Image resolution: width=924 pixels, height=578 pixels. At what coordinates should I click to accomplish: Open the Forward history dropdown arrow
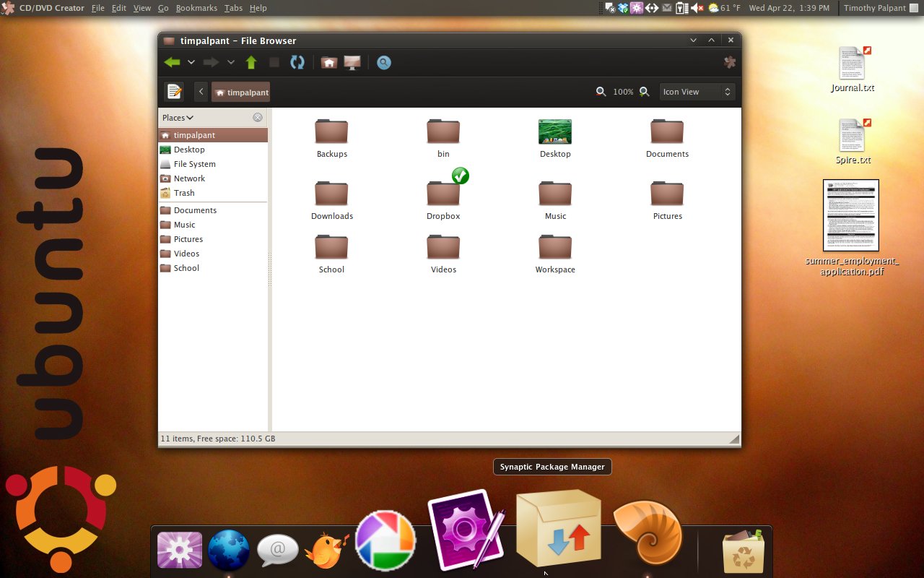[x=231, y=62]
